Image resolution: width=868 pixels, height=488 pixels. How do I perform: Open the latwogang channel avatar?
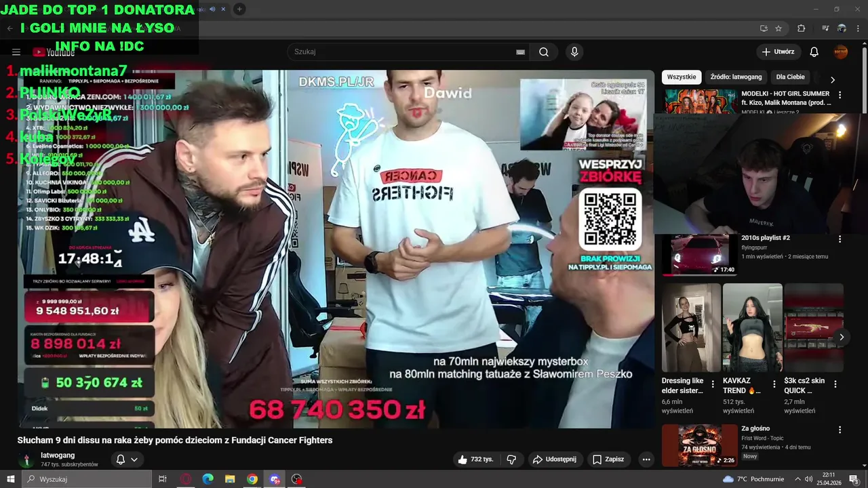[x=26, y=460]
